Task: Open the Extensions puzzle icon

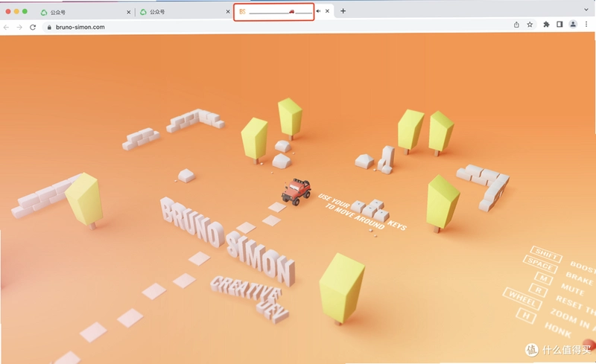Action: coord(546,25)
